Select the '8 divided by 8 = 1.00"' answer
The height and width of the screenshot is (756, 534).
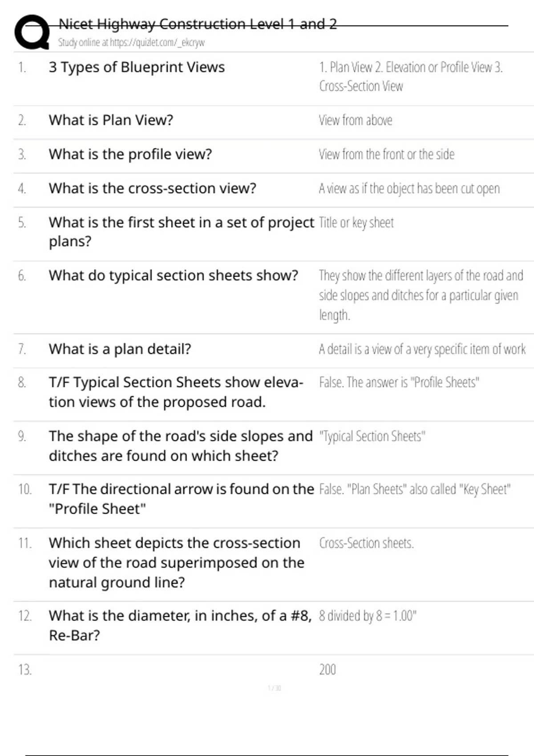[x=368, y=616]
